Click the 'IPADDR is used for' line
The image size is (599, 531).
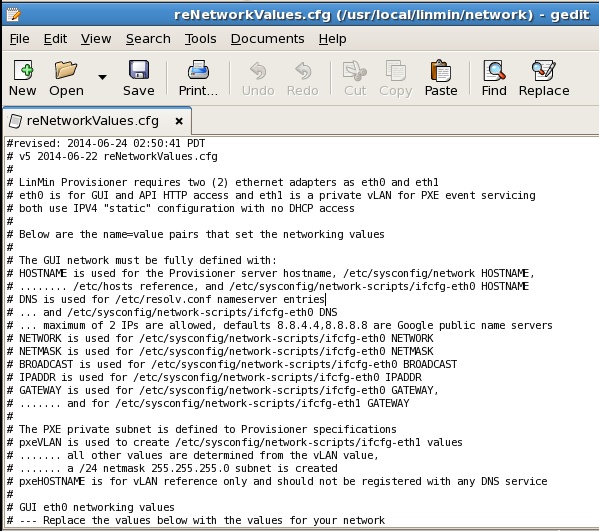[x=214, y=377]
